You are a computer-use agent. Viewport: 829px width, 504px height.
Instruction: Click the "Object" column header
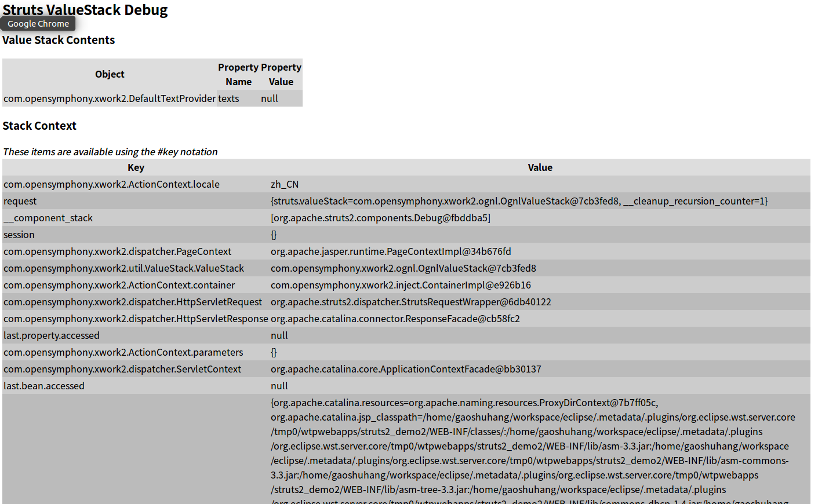coord(110,74)
